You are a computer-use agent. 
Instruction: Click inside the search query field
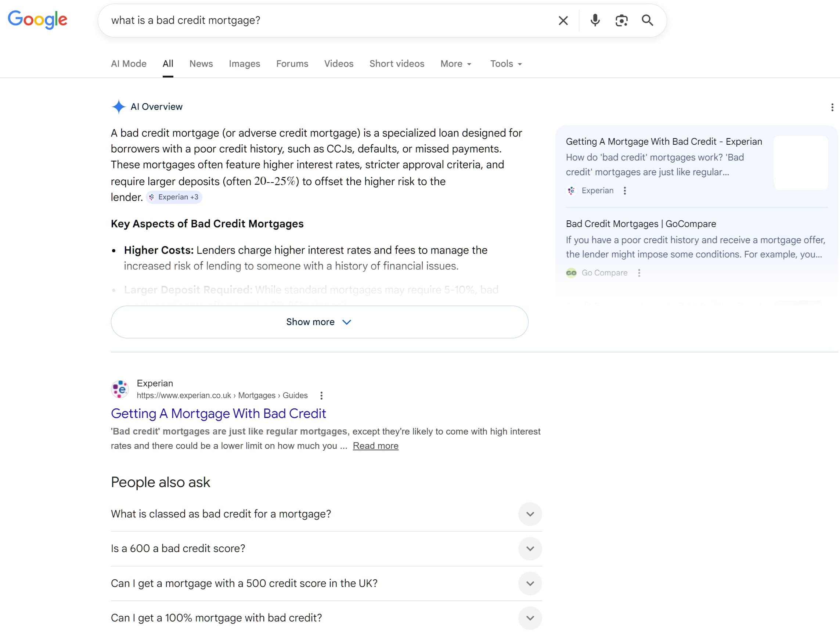coord(327,21)
